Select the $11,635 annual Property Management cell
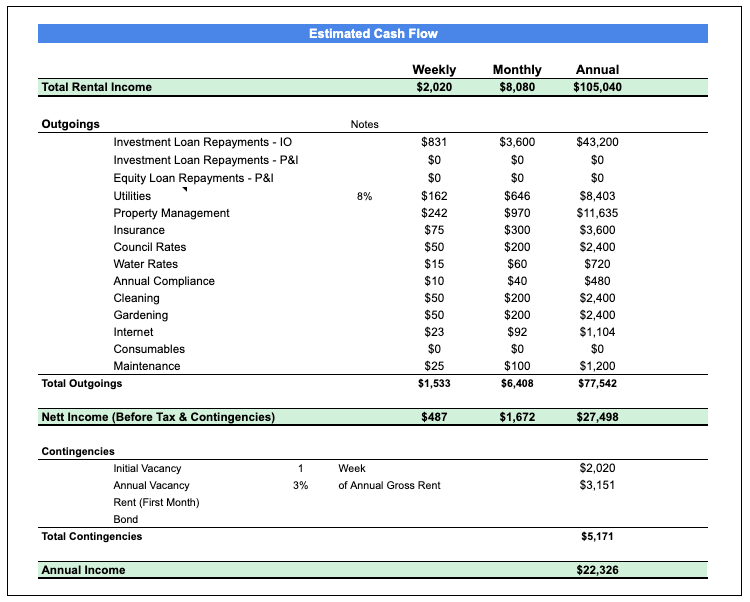Screen dimensions: 750x602 pyautogui.click(x=597, y=213)
